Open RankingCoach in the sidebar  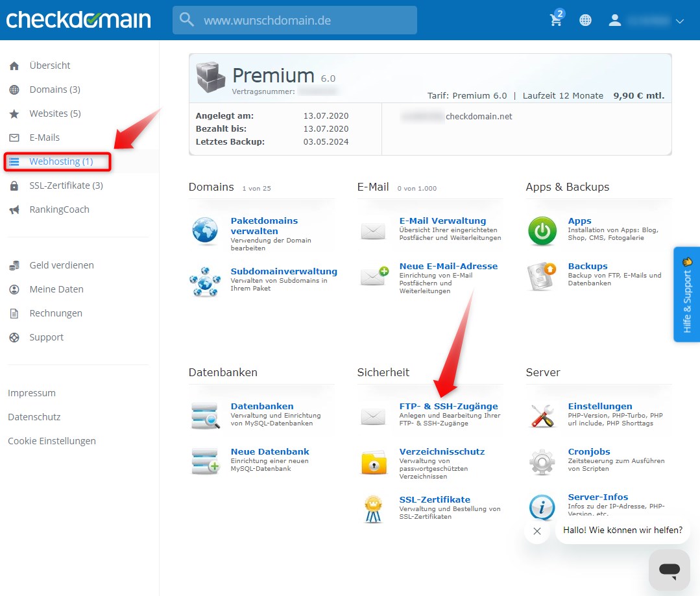(60, 210)
